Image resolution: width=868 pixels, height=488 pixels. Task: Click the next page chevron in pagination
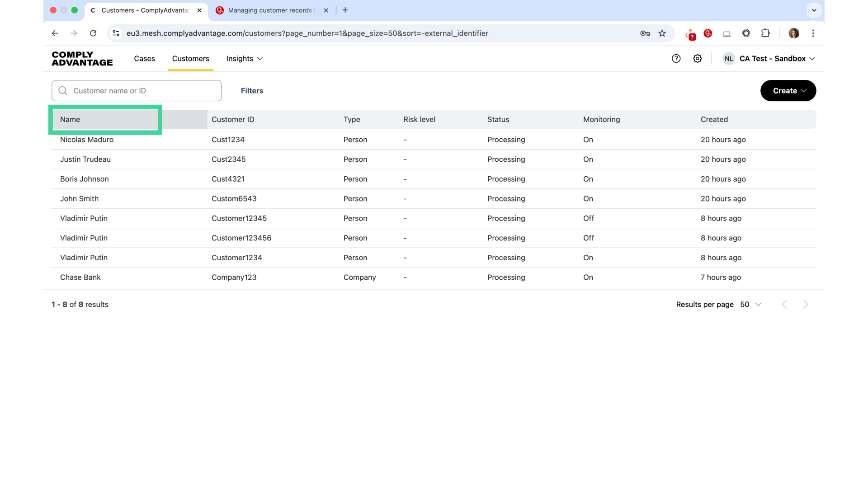coord(806,304)
